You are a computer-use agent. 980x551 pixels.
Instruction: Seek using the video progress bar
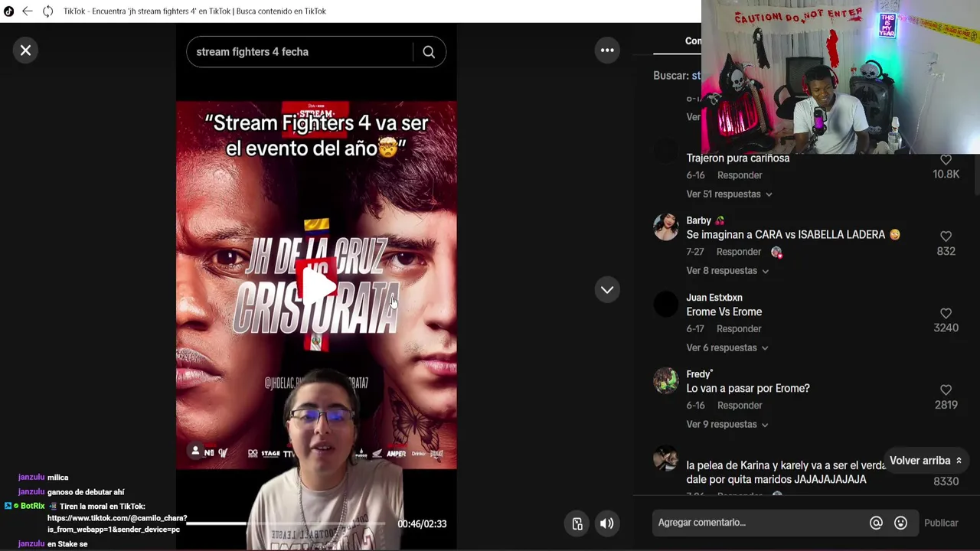click(x=287, y=523)
